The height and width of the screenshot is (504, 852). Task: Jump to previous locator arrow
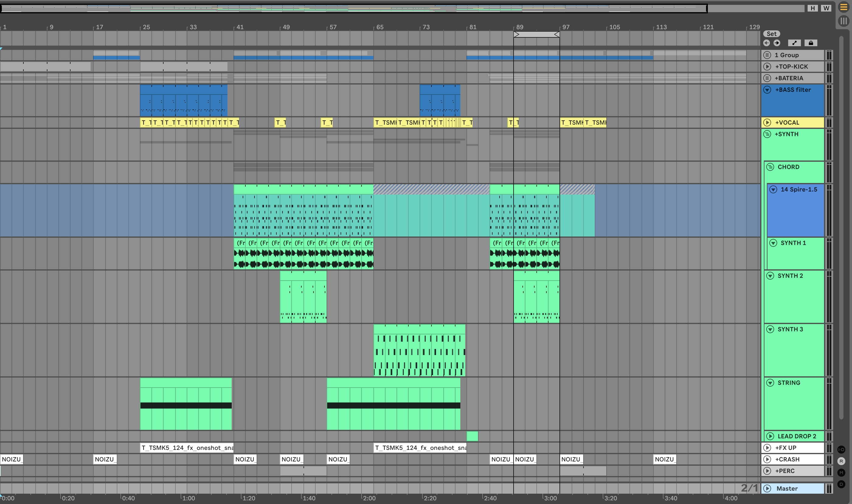(x=767, y=43)
